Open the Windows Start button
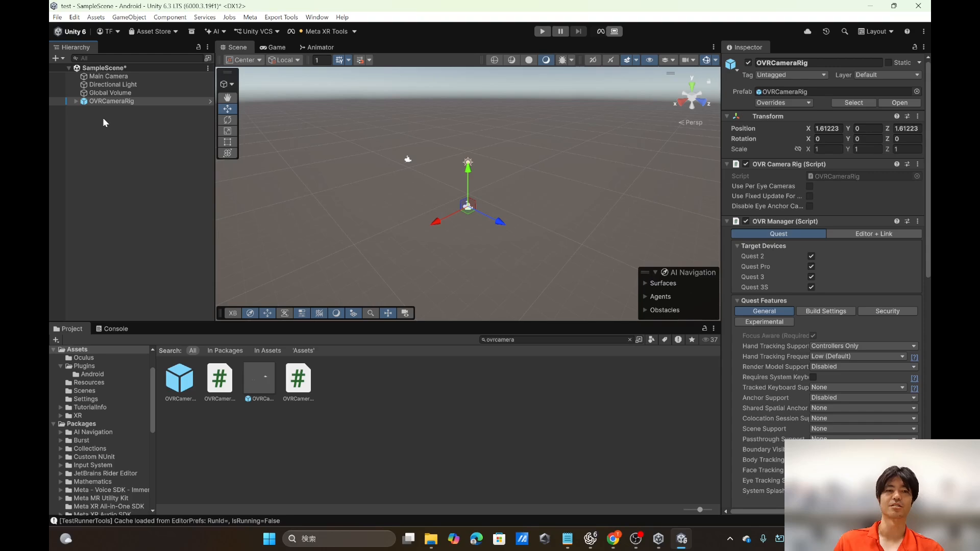Screen dimensions: 980x551 coord(269,539)
